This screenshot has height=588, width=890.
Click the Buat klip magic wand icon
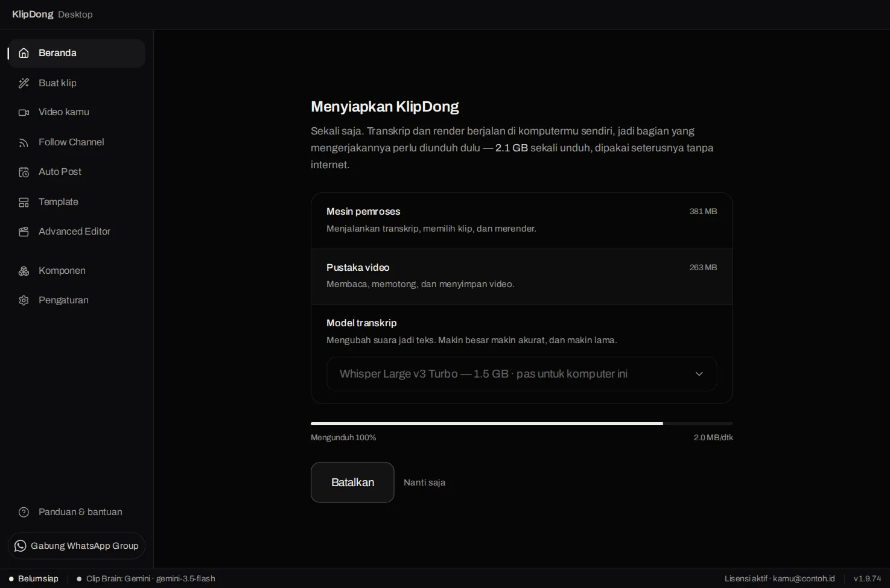[24, 83]
